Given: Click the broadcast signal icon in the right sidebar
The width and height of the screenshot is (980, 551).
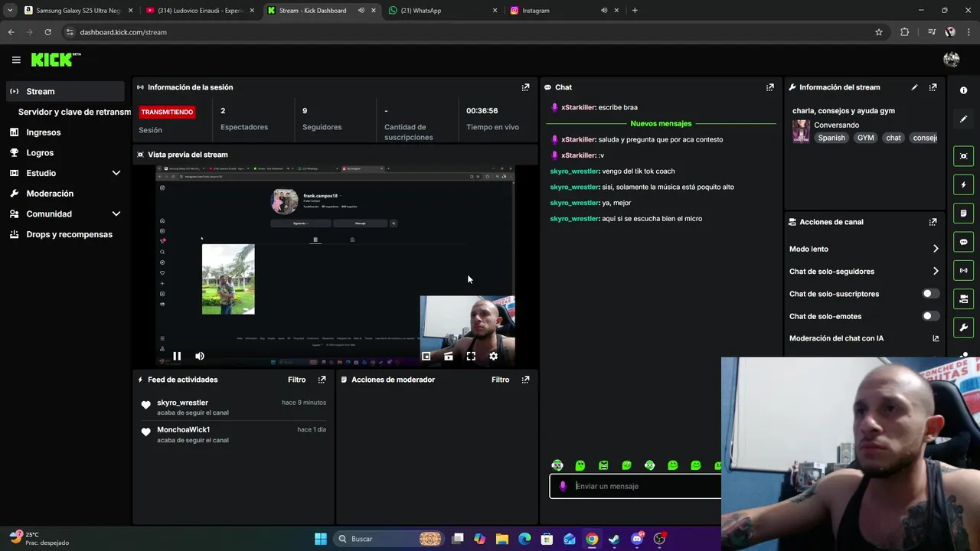Looking at the screenshot, I should click(963, 270).
